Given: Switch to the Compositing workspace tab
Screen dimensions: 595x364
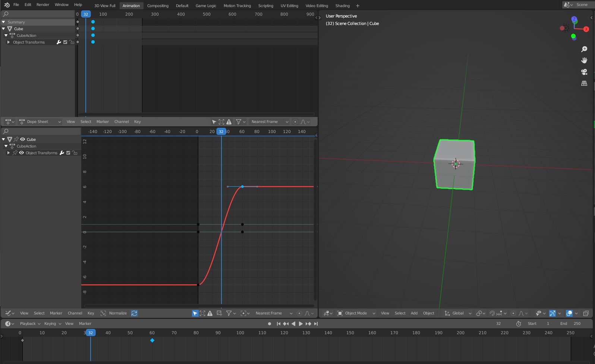Looking at the screenshot, I should (158, 6).
